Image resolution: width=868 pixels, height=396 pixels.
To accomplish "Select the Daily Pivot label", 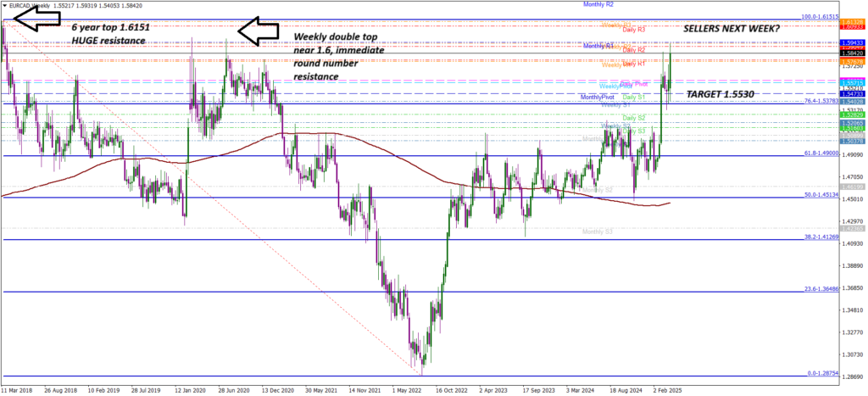I will (634, 84).
